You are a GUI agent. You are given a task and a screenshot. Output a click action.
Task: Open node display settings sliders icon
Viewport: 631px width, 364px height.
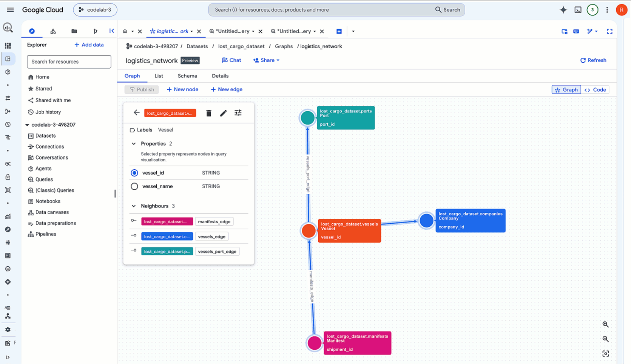[x=238, y=113]
